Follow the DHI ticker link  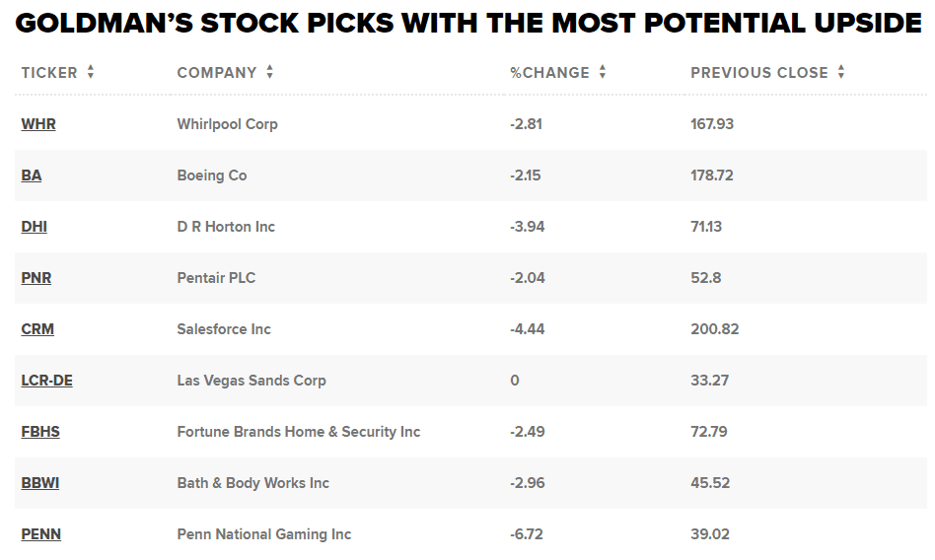pos(35,227)
